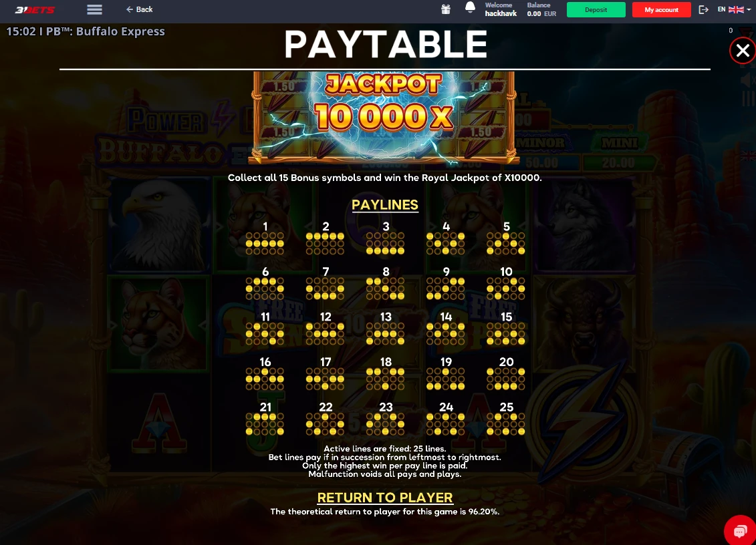
Task: Click the Balance 0.00 EUR display
Action: click(x=541, y=9)
